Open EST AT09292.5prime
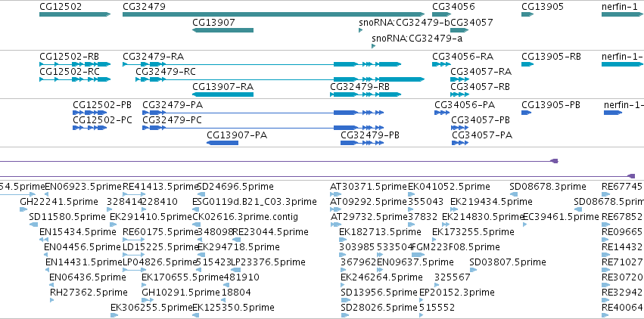Image resolution: width=644 pixels, height=319 pixels. (x=369, y=202)
